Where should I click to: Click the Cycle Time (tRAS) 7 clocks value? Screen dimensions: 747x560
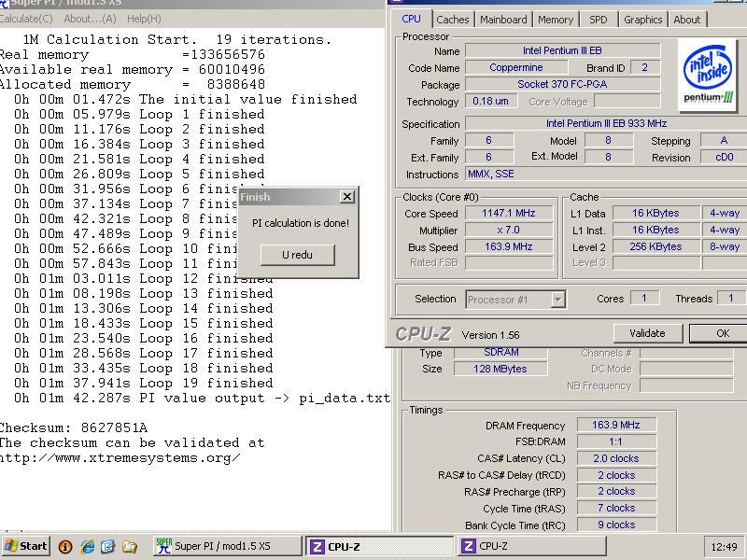616,508
